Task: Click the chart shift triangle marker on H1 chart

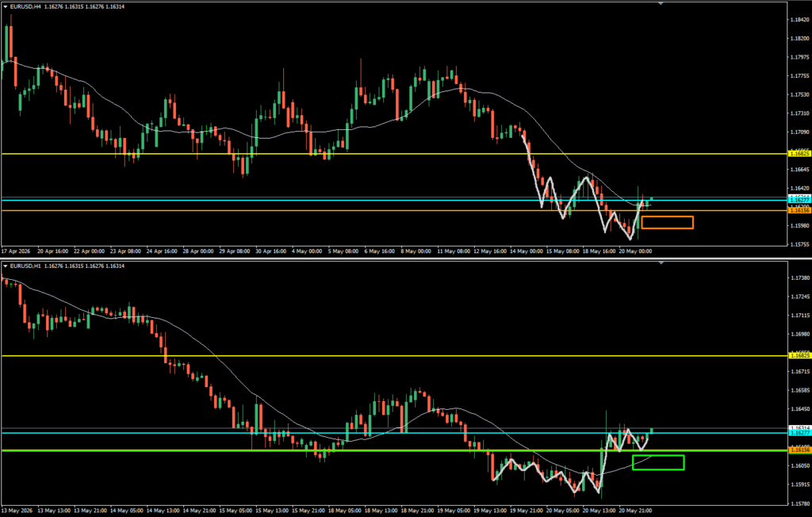Action: [661, 263]
